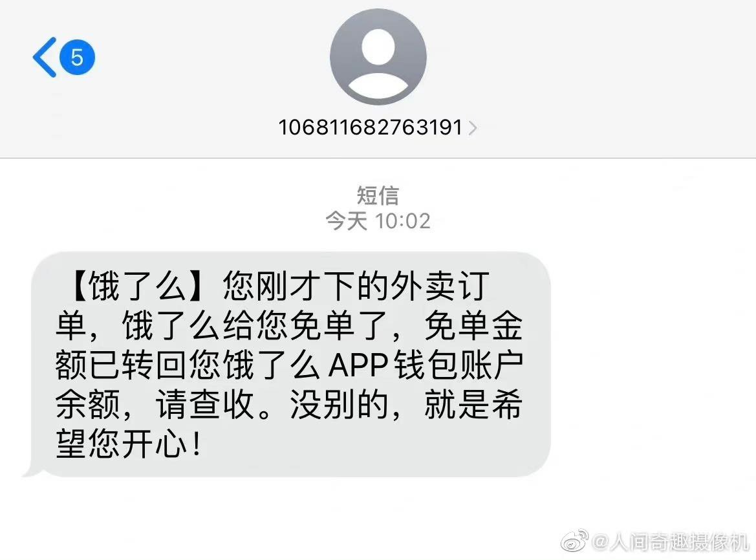The height and width of the screenshot is (560, 756).
Task: Expand details via chevron beside sender number
Action: click(473, 128)
